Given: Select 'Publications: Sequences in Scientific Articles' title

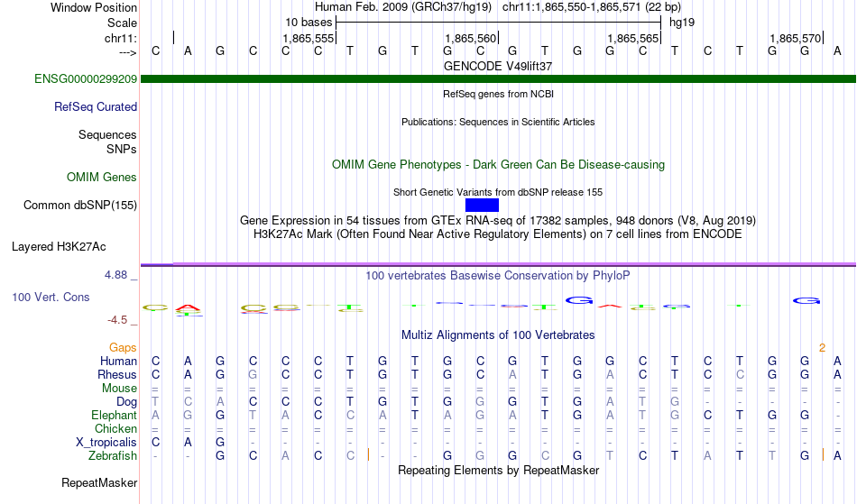Looking at the screenshot, I should (x=498, y=122).
